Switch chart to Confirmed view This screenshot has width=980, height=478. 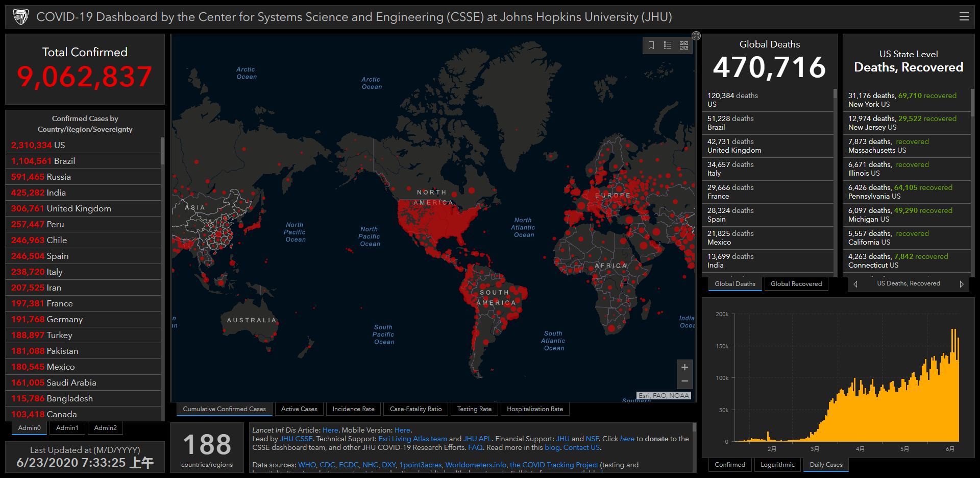pyautogui.click(x=729, y=465)
